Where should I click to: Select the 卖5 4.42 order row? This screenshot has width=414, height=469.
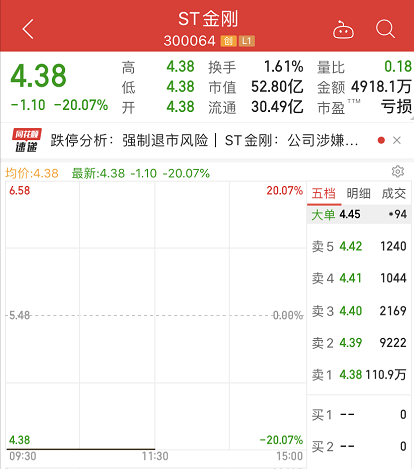(x=359, y=246)
